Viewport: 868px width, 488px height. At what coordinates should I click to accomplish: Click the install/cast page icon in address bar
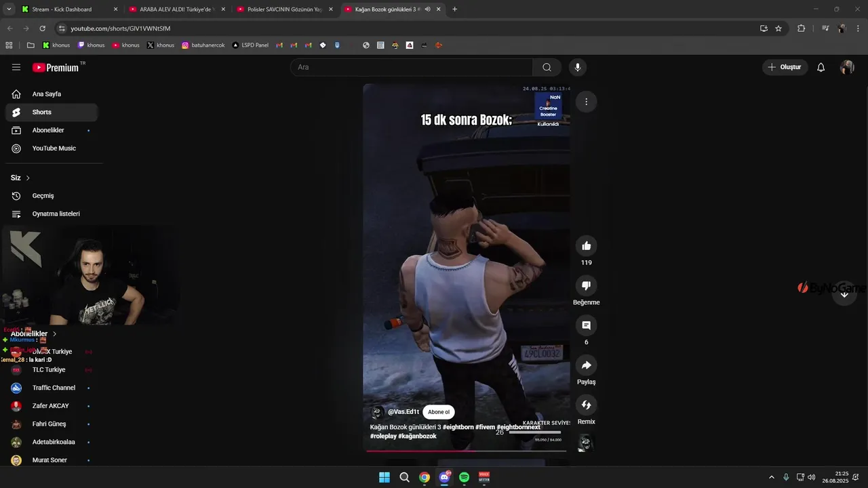point(764,28)
